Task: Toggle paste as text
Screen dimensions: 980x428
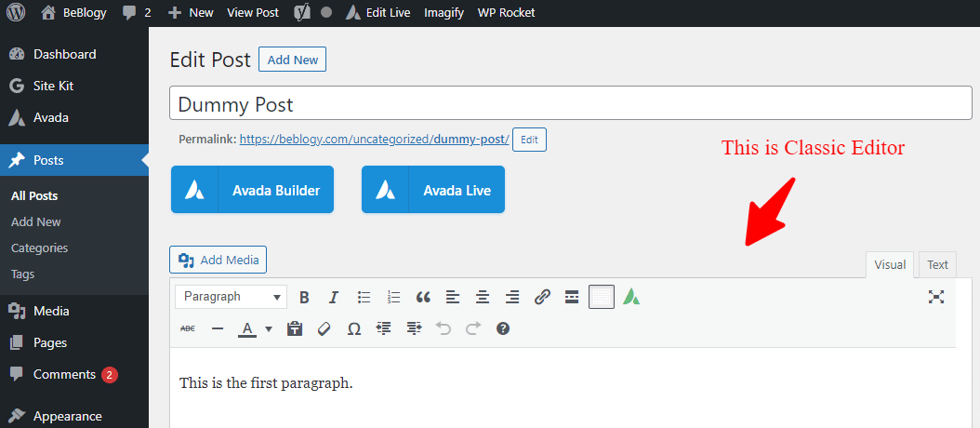Action: click(295, 328)
